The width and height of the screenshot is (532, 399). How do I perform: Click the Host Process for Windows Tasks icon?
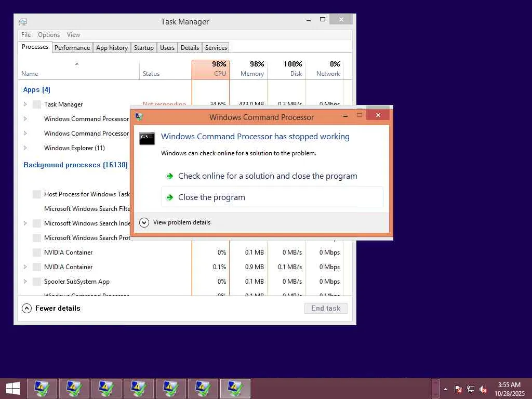point(37,194)
